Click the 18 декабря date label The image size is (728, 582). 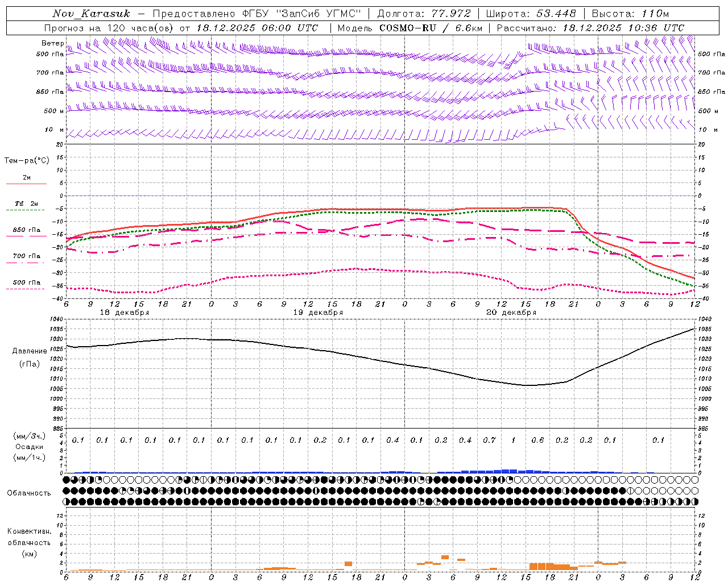(125, 313)
